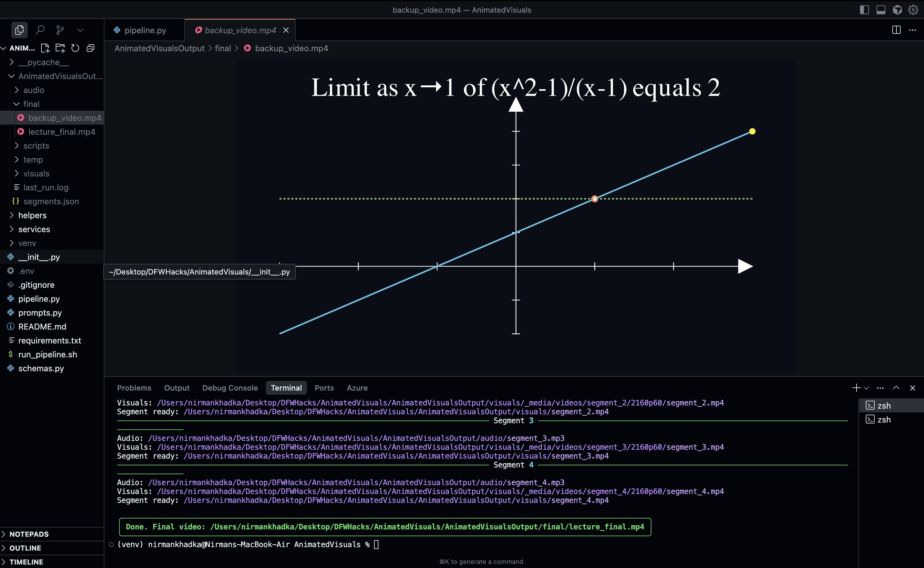Switch to the pipeline.py tab
The image size is (924, 568).
tap(145, 30)
